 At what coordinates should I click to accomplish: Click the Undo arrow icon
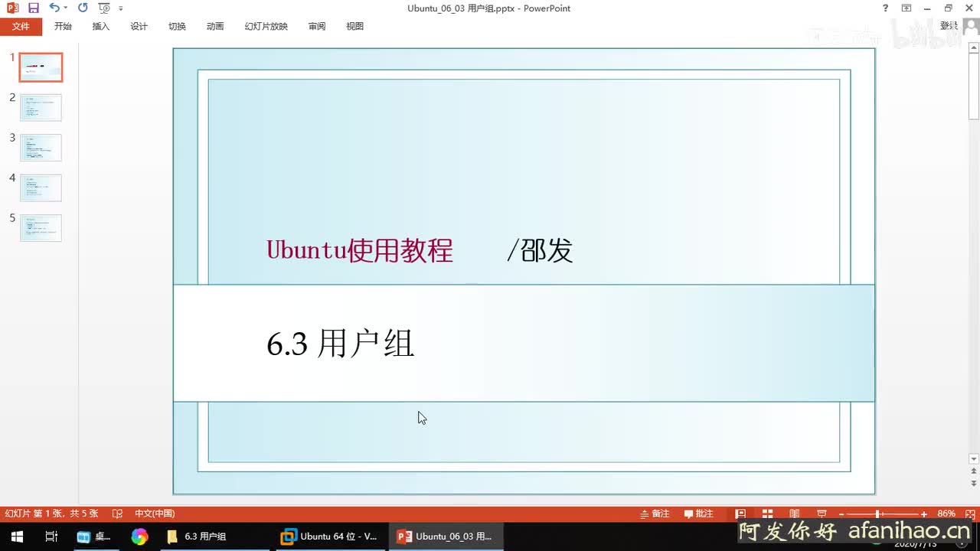54,8
